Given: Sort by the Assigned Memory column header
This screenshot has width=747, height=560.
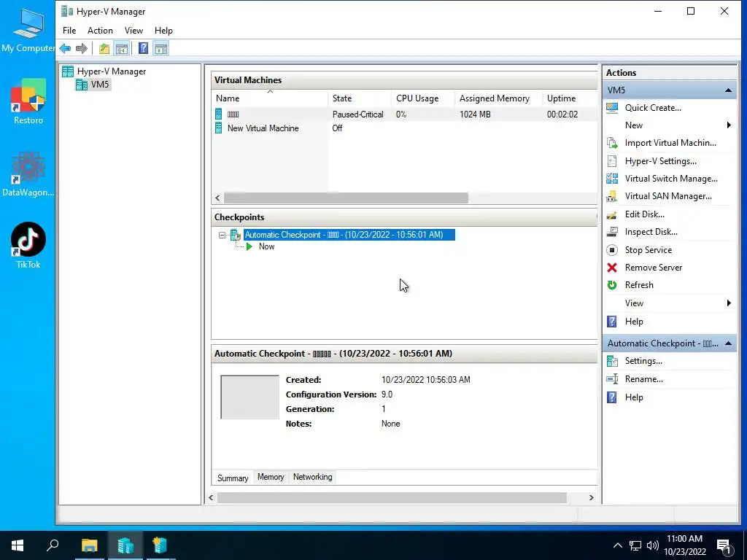Looking at the screenshot, I should tap(498, 98).
